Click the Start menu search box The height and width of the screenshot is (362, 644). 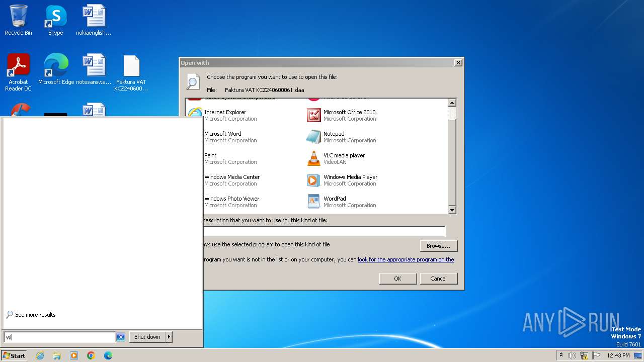[x=59, y=337]
